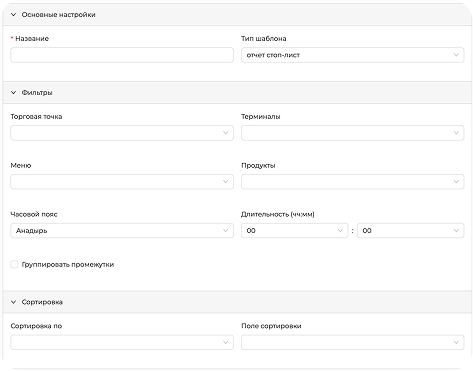473x371 pixels.
Task: Click the Сортировка header text
Action: 42,302
